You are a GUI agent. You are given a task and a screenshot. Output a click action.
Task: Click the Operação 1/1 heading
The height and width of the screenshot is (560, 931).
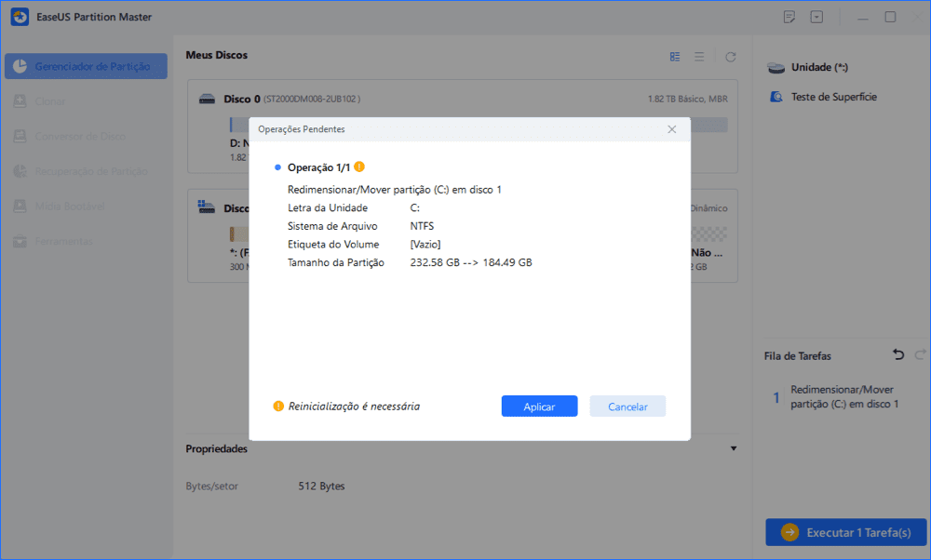tap(318, 167)
